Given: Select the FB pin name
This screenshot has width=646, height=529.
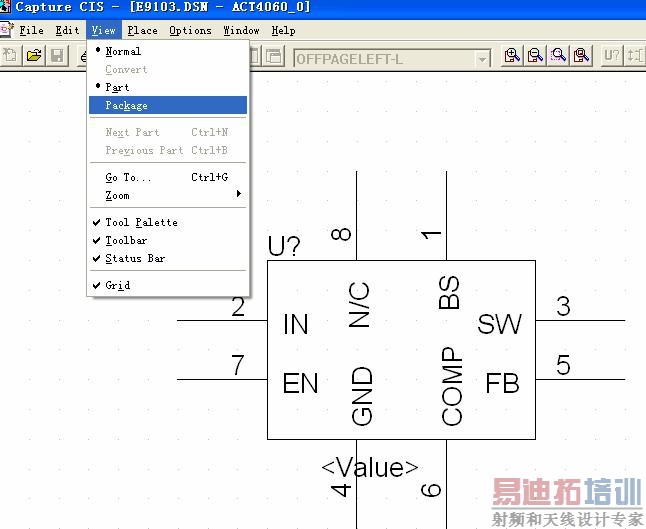Looking at the screenshot, I should pos(502,383).
